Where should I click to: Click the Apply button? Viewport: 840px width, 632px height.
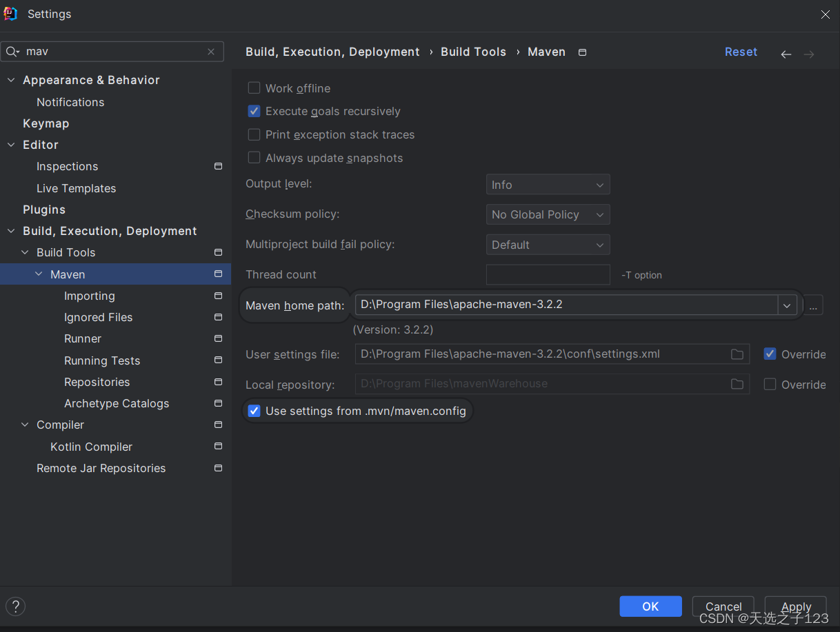tap(796, 606)
